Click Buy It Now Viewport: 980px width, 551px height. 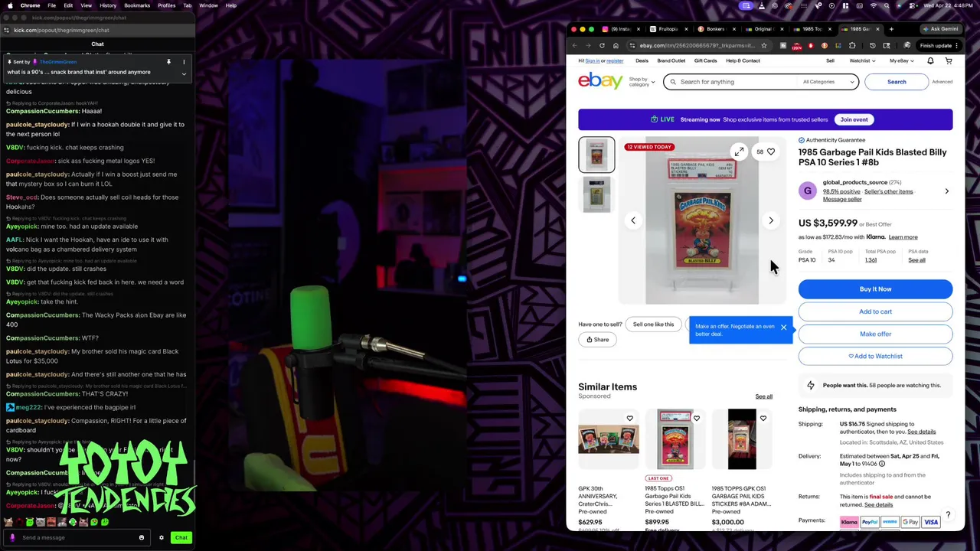tap(875, 289)
